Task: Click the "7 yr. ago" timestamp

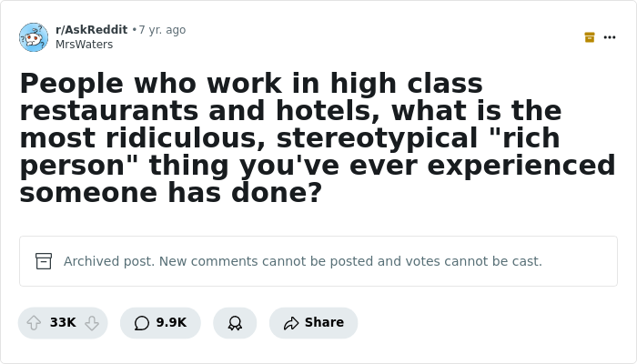Action: pyautogui.click(x=162, y=30)
